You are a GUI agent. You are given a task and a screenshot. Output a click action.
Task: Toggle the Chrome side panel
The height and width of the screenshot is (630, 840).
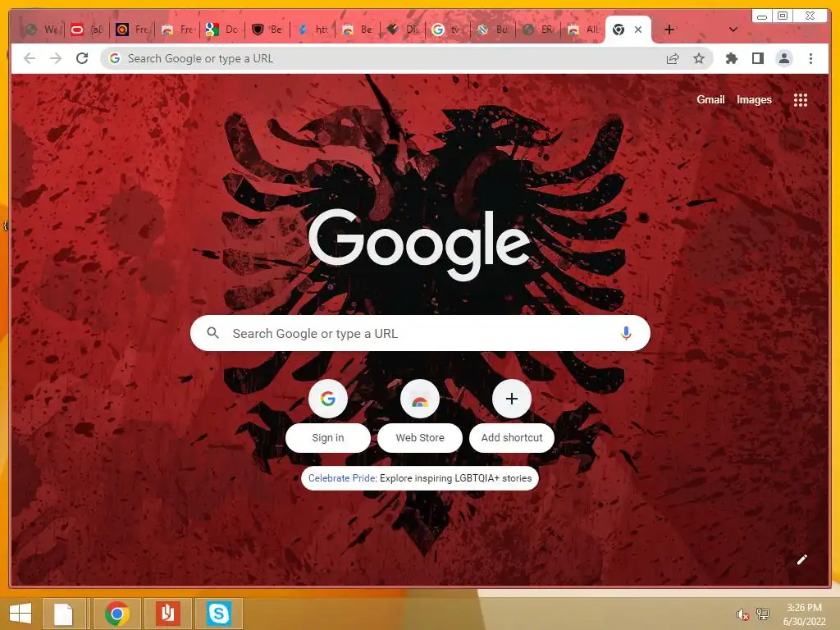757,59
